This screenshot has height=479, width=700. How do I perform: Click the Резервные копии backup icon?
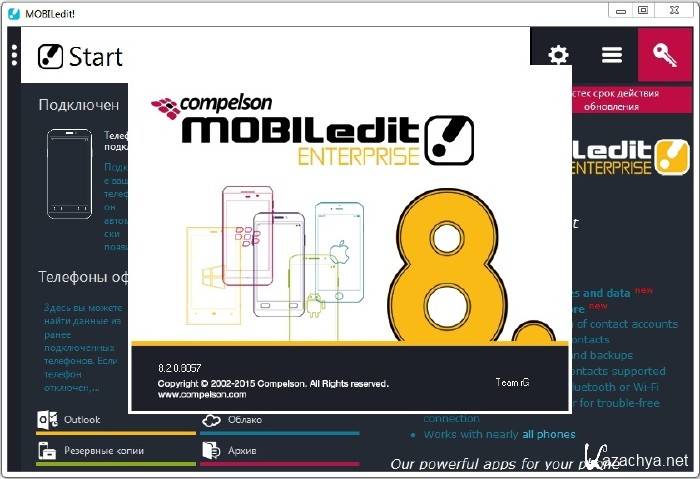tap(47, 451)
